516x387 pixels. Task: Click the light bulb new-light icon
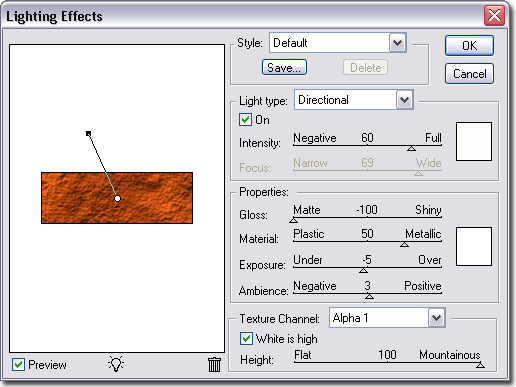(116, 364)
